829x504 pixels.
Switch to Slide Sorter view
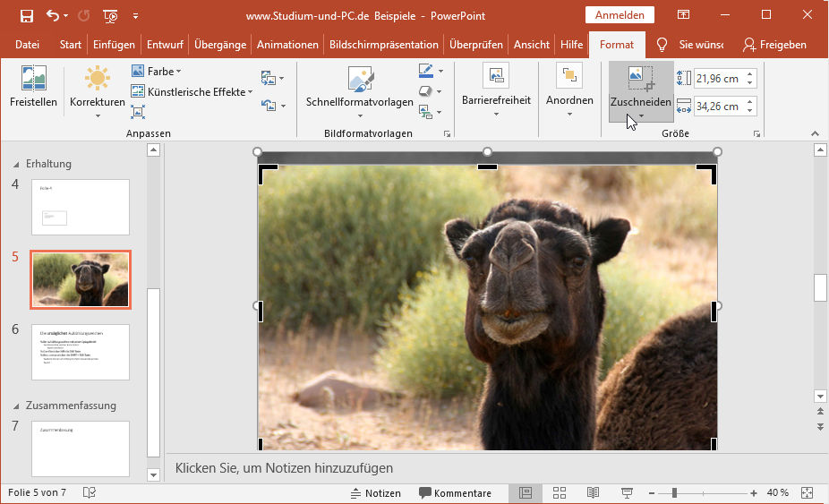pos(560,493)
